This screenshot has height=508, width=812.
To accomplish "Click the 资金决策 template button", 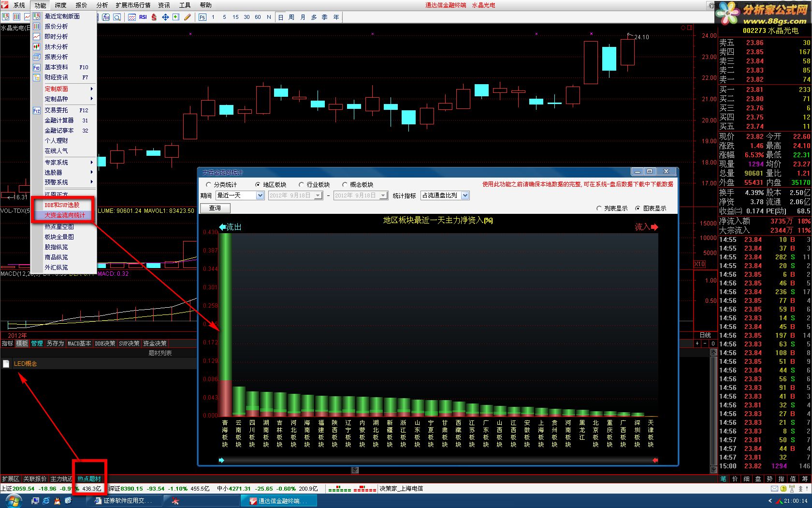I will tap(155, 343).
